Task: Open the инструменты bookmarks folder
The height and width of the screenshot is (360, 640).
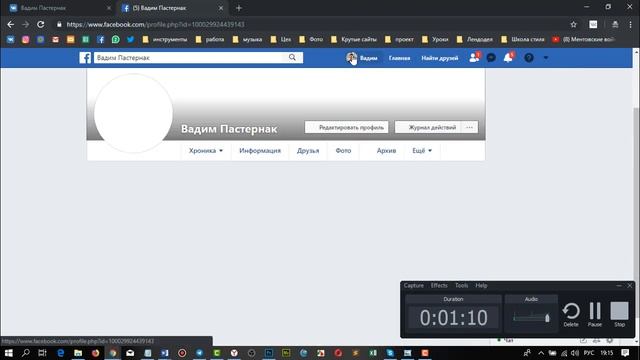Action: (165, 40)
